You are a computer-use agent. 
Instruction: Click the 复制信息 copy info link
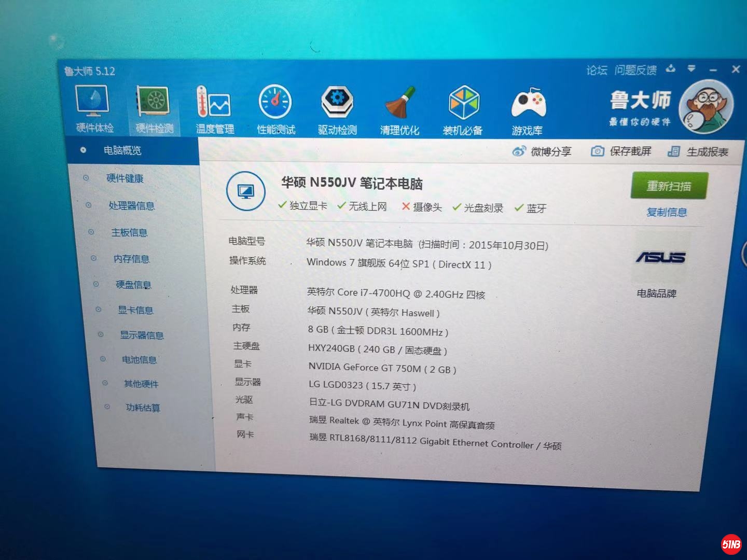pyautogui.click(x=667, y=212)
